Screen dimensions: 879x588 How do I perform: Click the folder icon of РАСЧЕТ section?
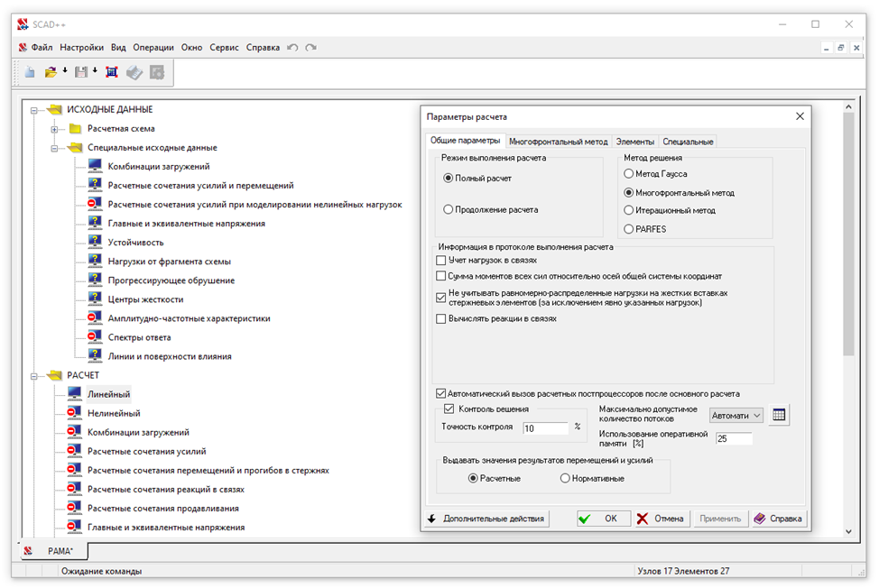click(54, 374)
